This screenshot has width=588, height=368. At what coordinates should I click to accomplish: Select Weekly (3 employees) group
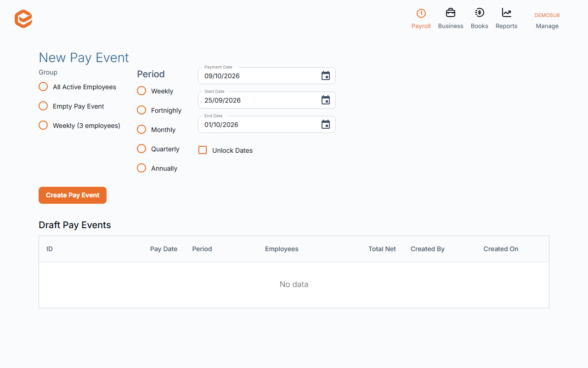click(x=43, y=126)
